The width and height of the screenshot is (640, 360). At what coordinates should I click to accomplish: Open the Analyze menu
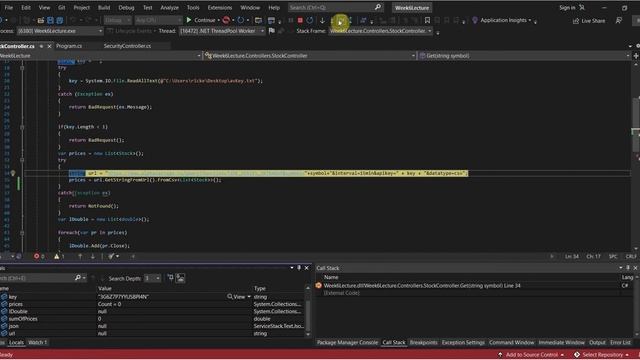point(169,7)
